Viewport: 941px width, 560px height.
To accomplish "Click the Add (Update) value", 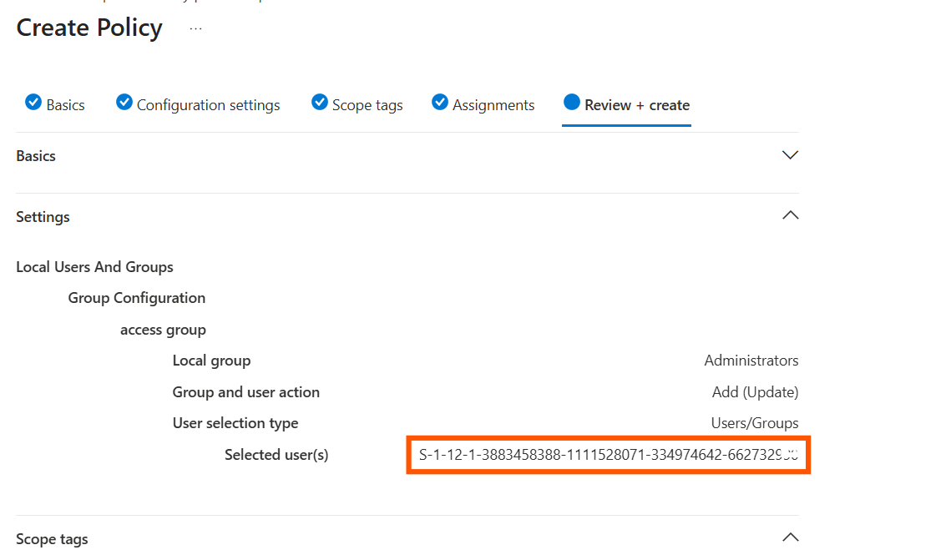I will tap(755, 392).
